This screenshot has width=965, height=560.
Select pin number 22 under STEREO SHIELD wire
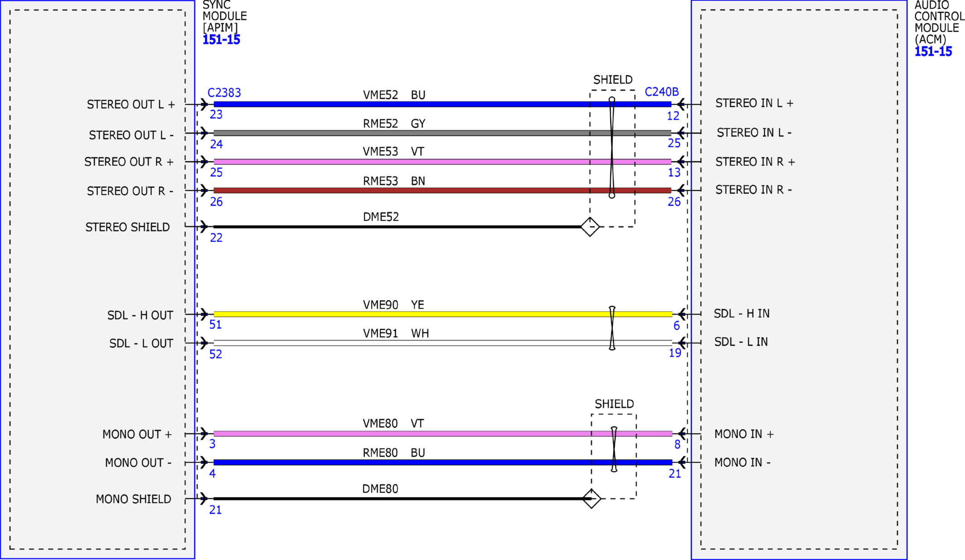[216, 238]
